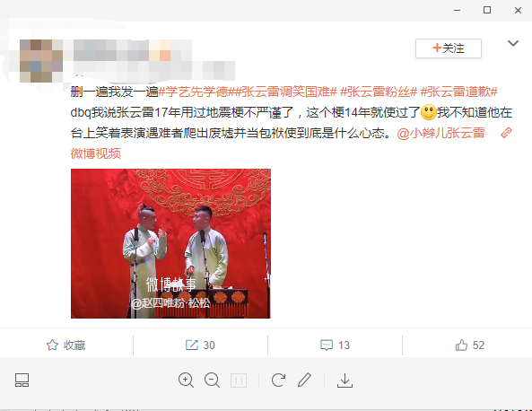Open the pencil edit tool
The image size is (532, 411).
pyautogui.click(x=304, y=380)
